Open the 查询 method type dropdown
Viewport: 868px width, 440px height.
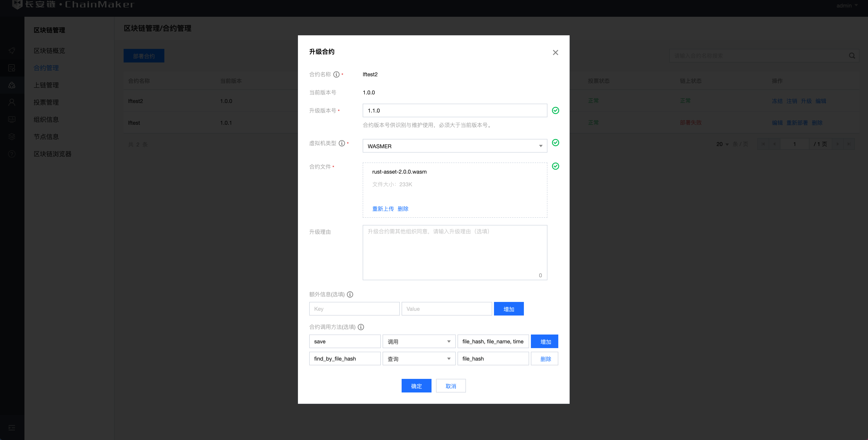point(419,359)
